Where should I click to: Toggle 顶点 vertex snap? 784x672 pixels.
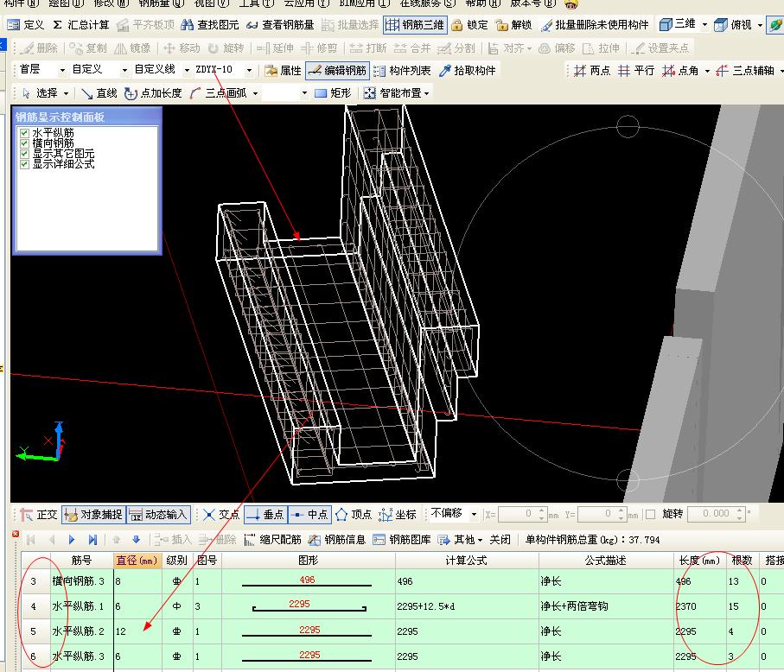(354, 515)
